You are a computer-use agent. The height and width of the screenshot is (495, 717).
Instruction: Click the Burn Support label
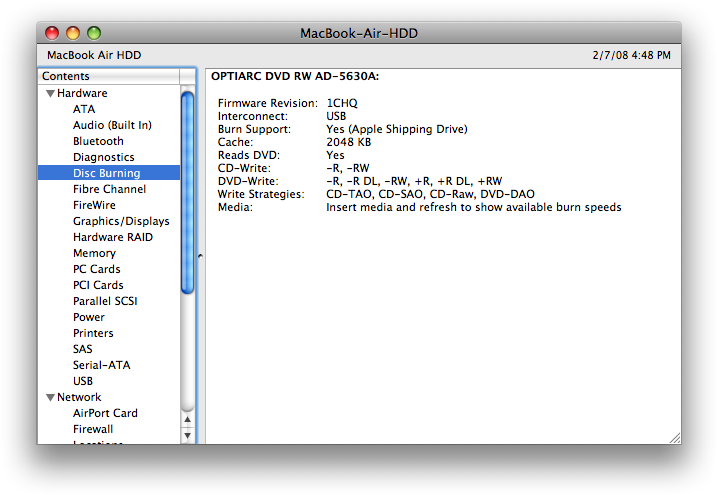tap(254, 129)
